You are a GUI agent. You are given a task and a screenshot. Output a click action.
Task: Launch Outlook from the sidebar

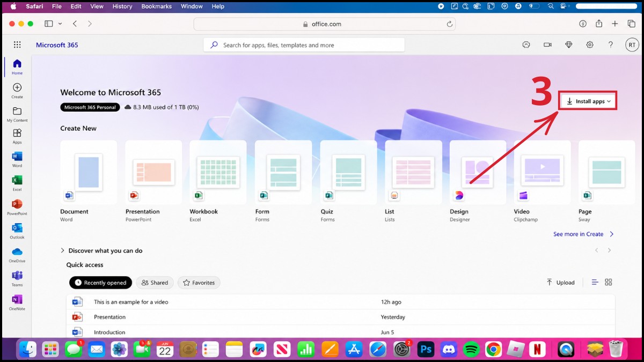point(17,231)
